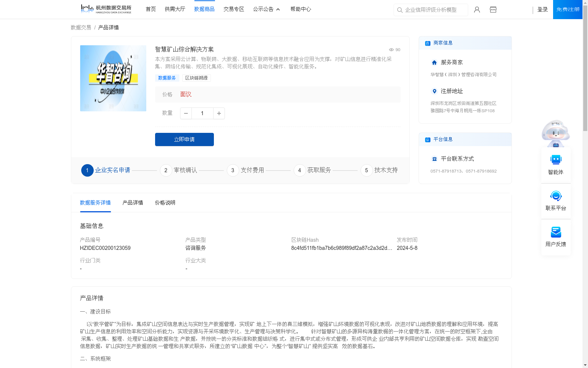Click the blockchain hash value 8c4fd511fb1ba7b6c989f89df2a87c2a3d2d…
588x368 pixels.
tap(342, 248)
